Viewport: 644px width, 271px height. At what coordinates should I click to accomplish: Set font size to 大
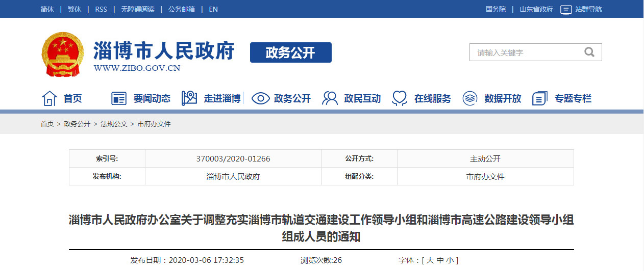pyautogui.click(x=430, y=260)
